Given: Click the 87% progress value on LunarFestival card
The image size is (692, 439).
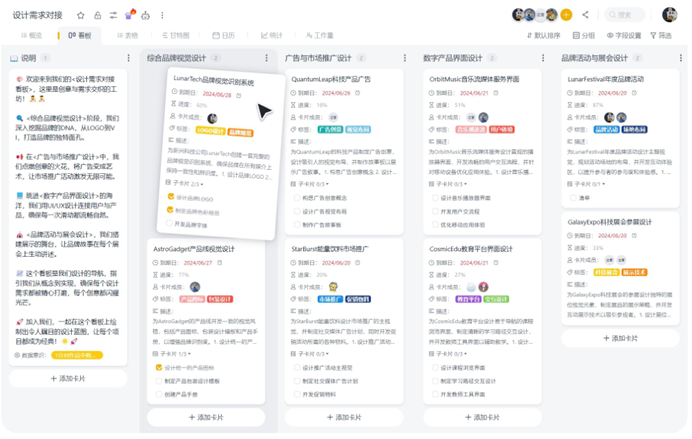Looking at the screenshot, I should coord(598,105).
